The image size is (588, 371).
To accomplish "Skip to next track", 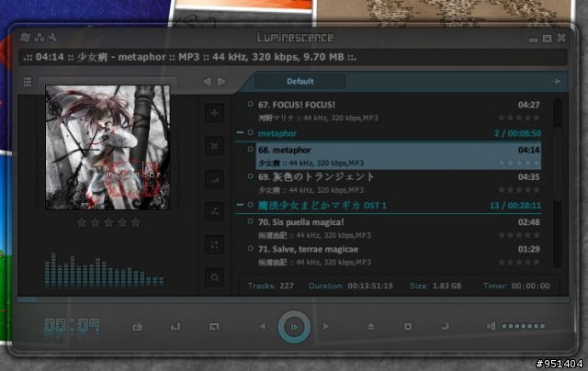I will (326, 327).
